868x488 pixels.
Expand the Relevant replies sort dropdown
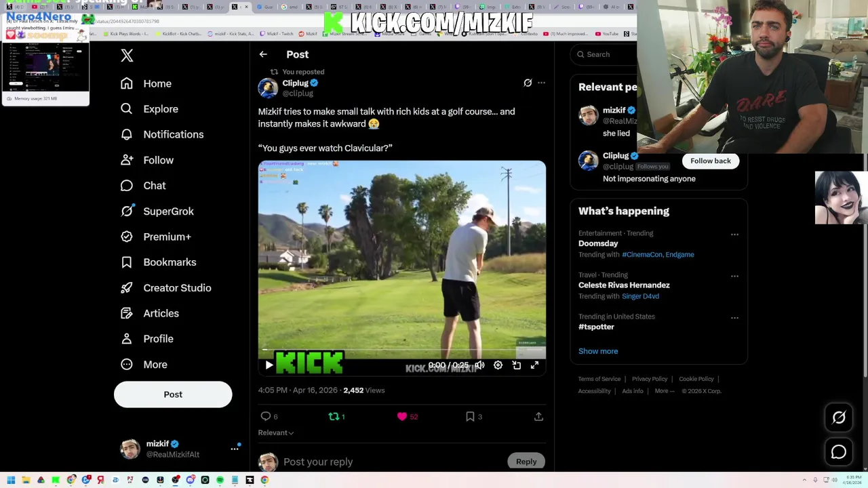[275, 432]
